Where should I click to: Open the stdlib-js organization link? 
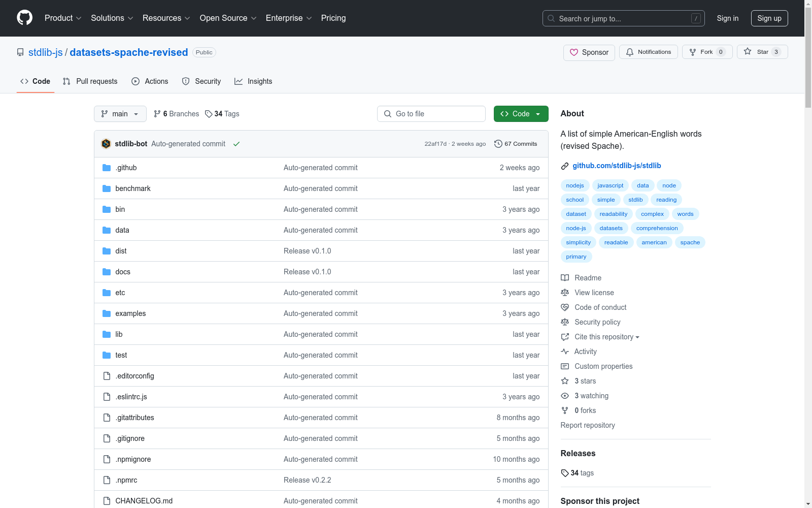pyautogui.click(x=46, y=52)
